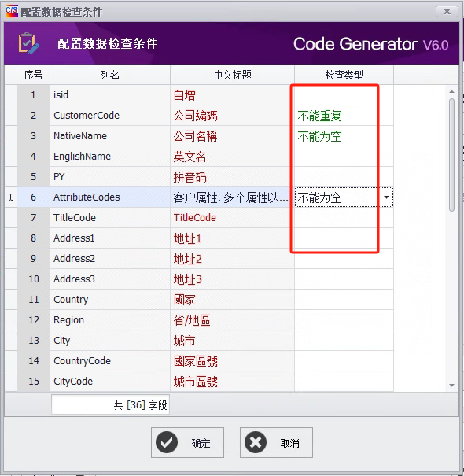
Task: Select the EnglishName cell
Action: tap(110, 157)
